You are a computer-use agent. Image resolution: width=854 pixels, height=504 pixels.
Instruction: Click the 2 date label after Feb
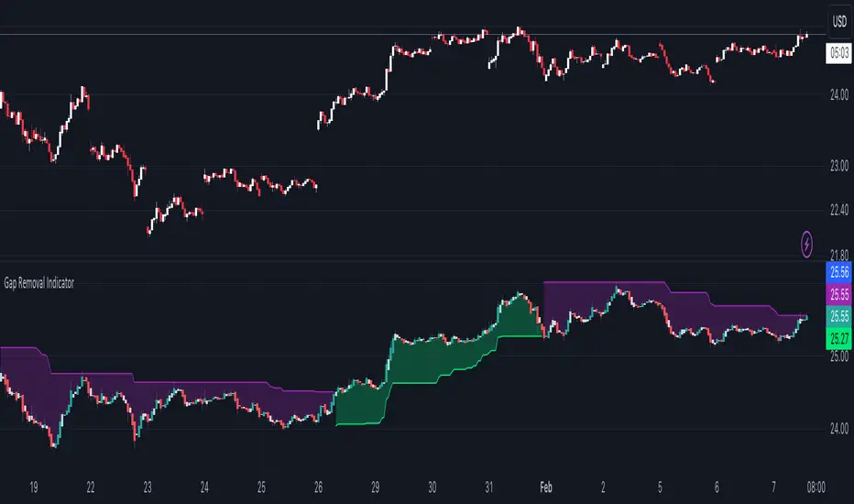(x=603, y=488)
